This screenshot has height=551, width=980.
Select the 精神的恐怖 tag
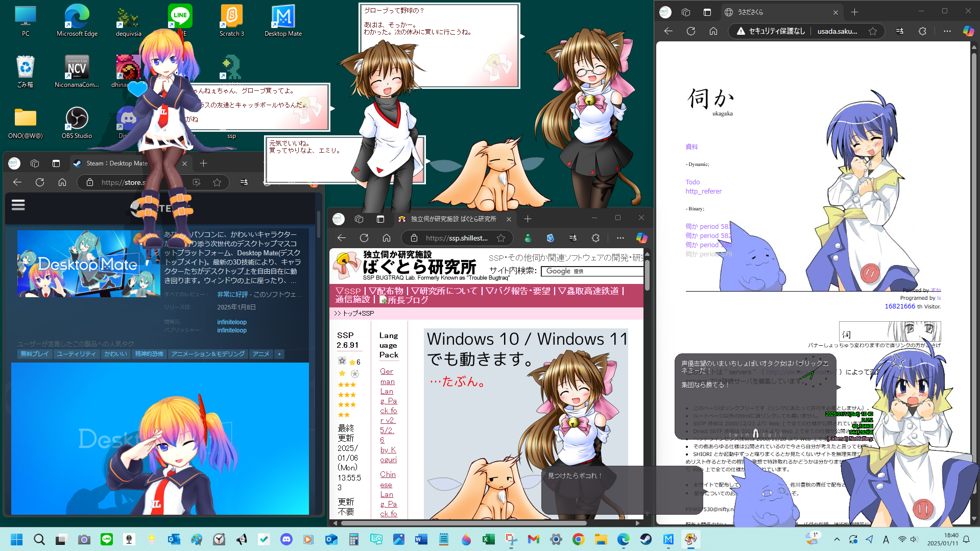pos(149,354)
